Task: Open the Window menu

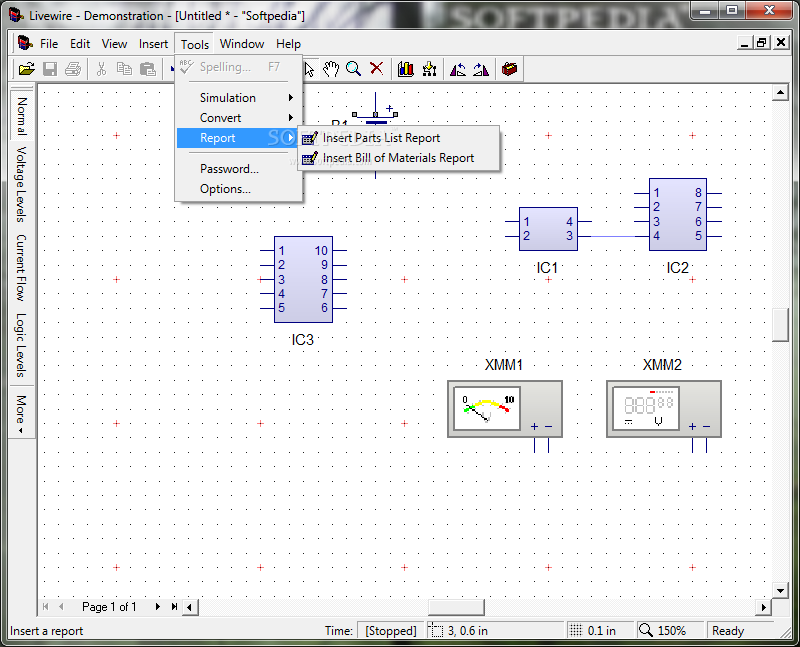Action: tap(242, 44)
